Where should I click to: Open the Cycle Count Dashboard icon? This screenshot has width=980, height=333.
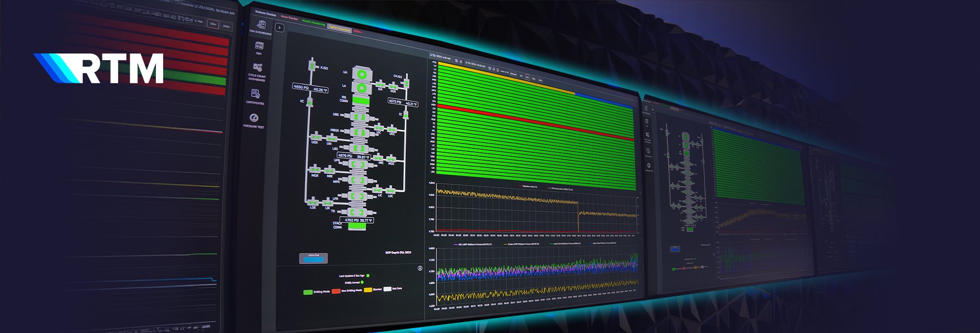(x=257, y=67)
